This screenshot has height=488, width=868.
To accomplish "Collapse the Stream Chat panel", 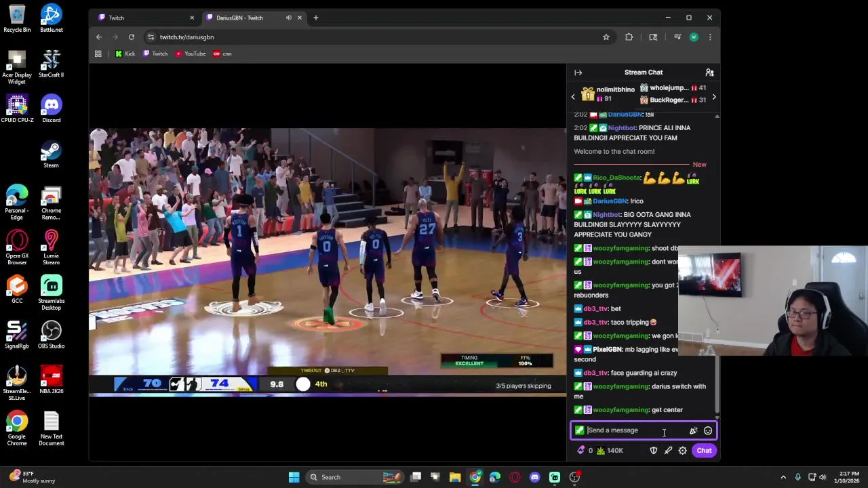I will 578,73.
